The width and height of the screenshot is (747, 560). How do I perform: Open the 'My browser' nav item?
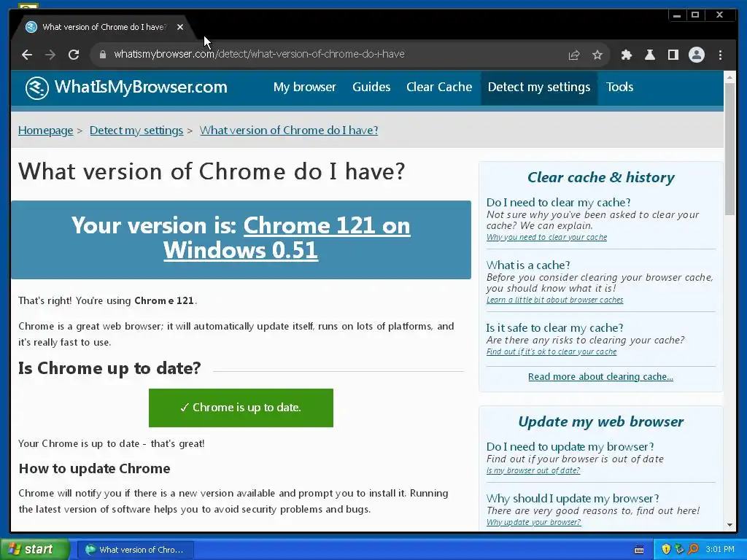pyautogui.click(x=304, y=87)
